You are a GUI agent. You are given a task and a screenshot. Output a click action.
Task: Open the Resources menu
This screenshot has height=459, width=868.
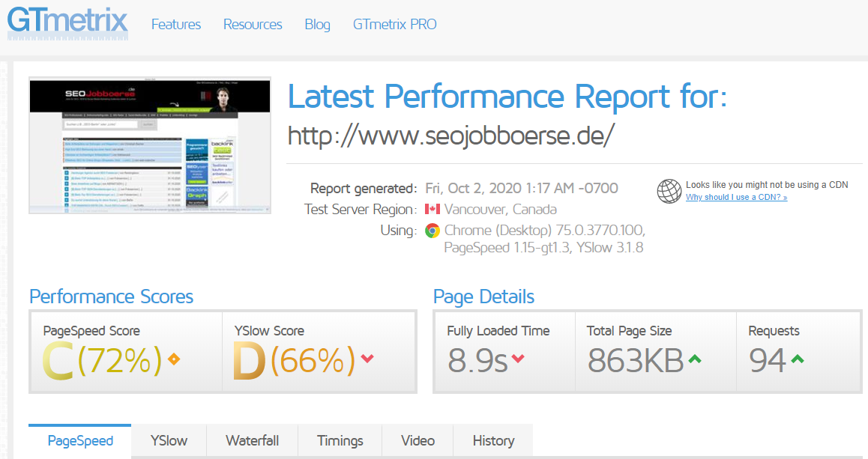253,24
